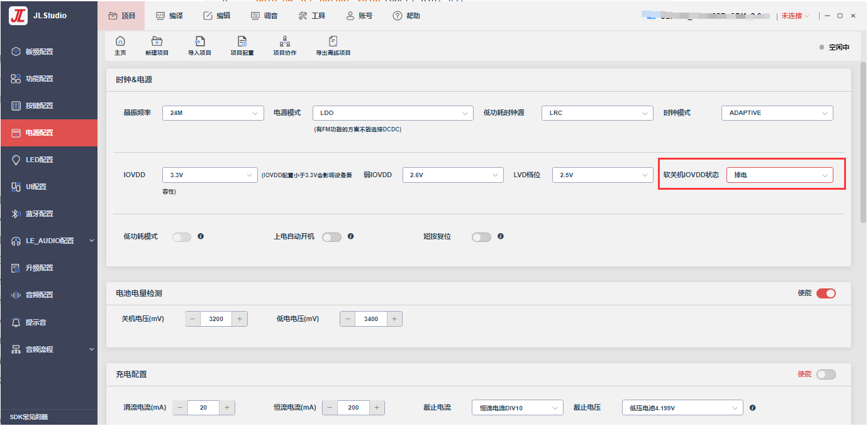Select 功能配置 in the sidebar

[x=49, y=79]
